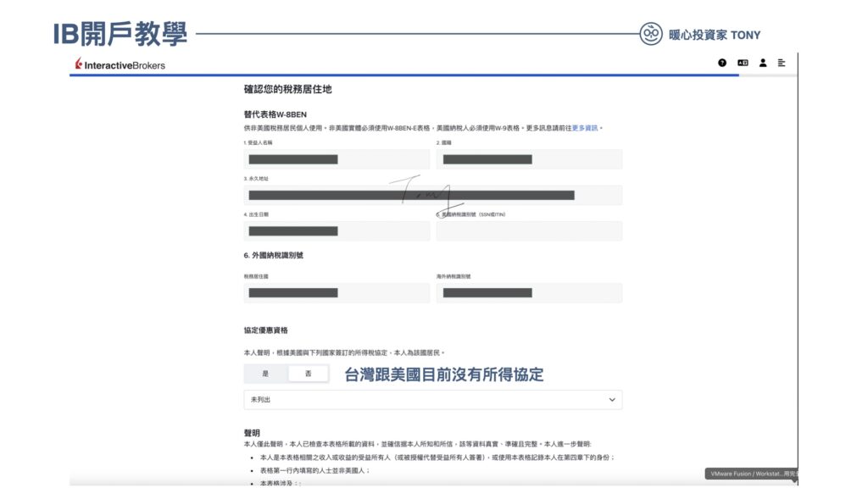
Task: Select 是 in treaty benefits toggle
Action: tap(265, 374)
